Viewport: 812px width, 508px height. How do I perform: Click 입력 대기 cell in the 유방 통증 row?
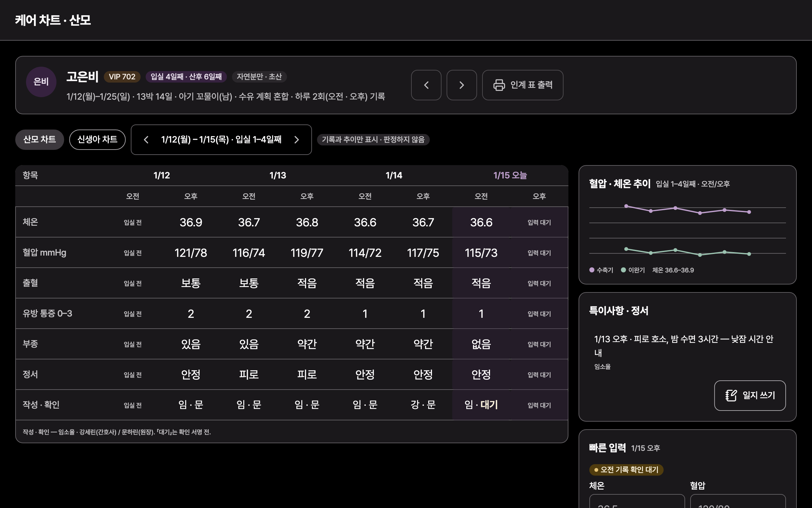(539, 314)
